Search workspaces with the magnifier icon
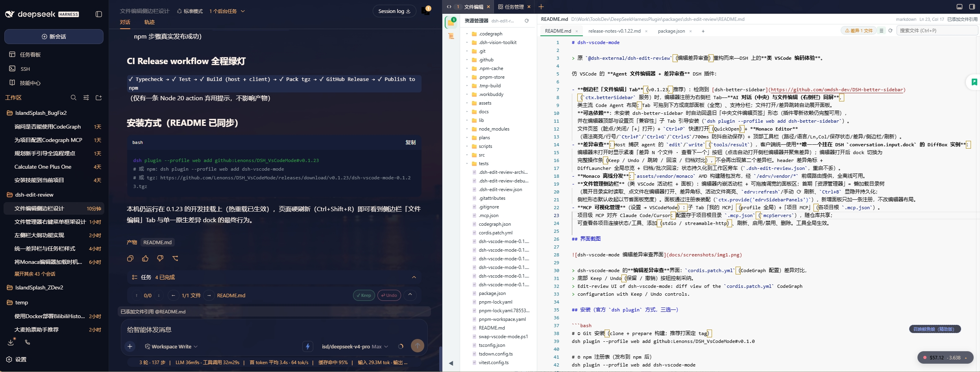The image size is (980, 372). click(74, 98)
